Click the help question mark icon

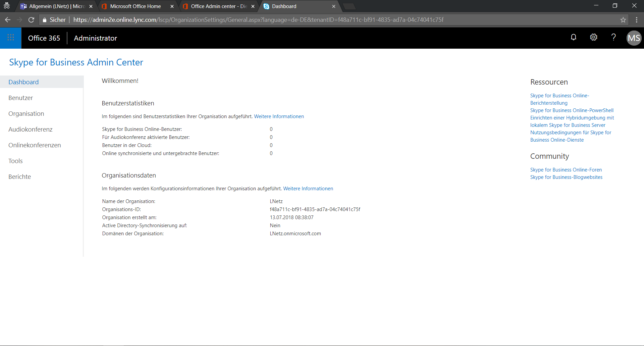[x=613, y=37]
